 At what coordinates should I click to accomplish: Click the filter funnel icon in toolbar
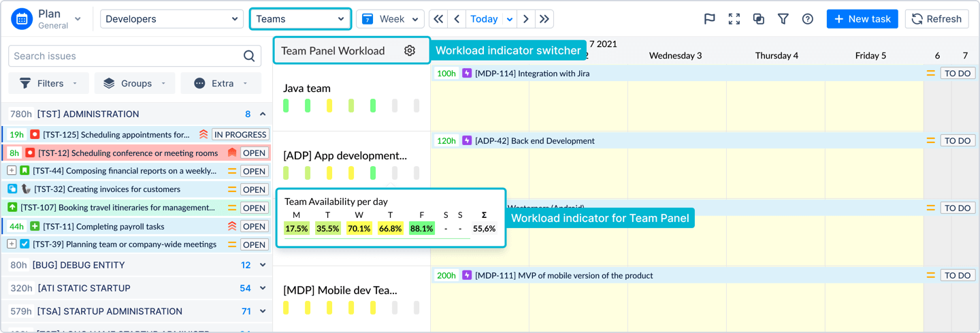783,19
